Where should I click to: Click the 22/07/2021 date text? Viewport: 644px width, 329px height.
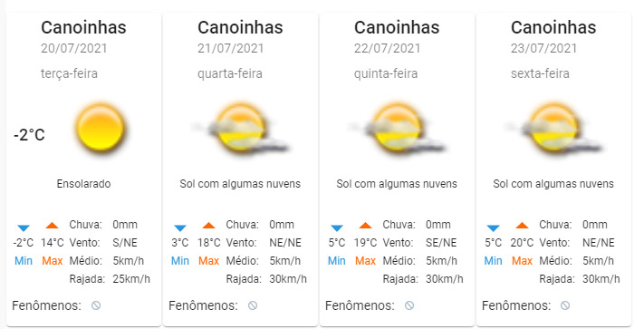click(388, 48)
